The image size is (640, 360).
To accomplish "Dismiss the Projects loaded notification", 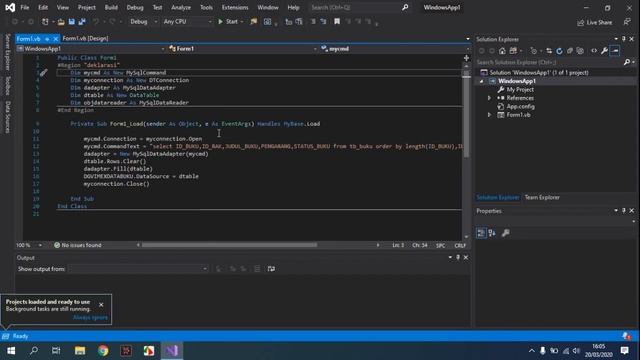I will (x=101, y=304).
